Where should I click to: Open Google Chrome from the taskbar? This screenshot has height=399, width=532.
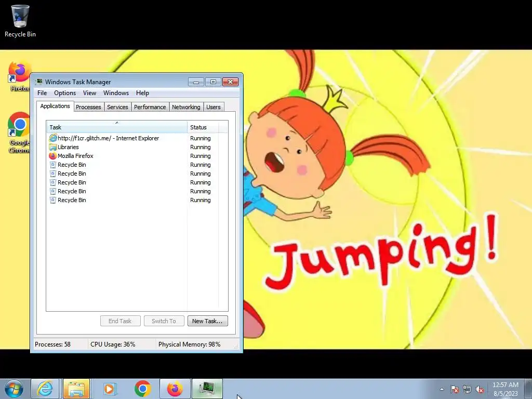[142, 389]
